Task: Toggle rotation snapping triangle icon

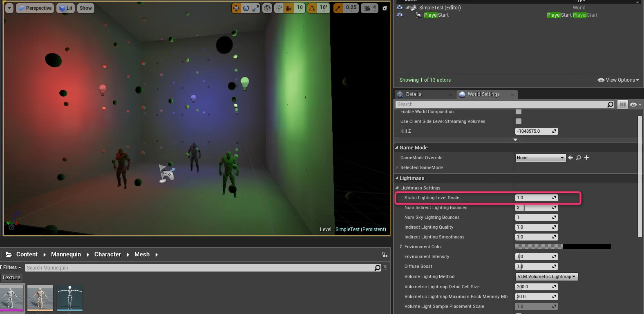Action: tap(312, 8)
